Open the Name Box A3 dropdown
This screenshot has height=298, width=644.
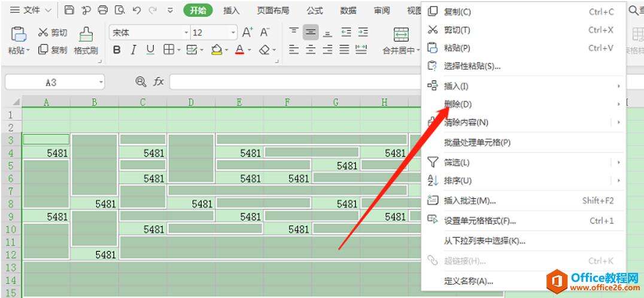point(101,83)
